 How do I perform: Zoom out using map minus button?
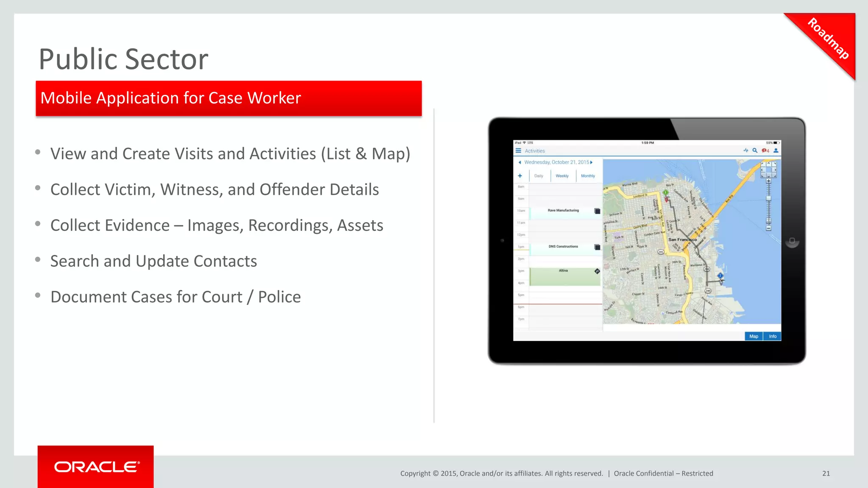coord(768,228)
